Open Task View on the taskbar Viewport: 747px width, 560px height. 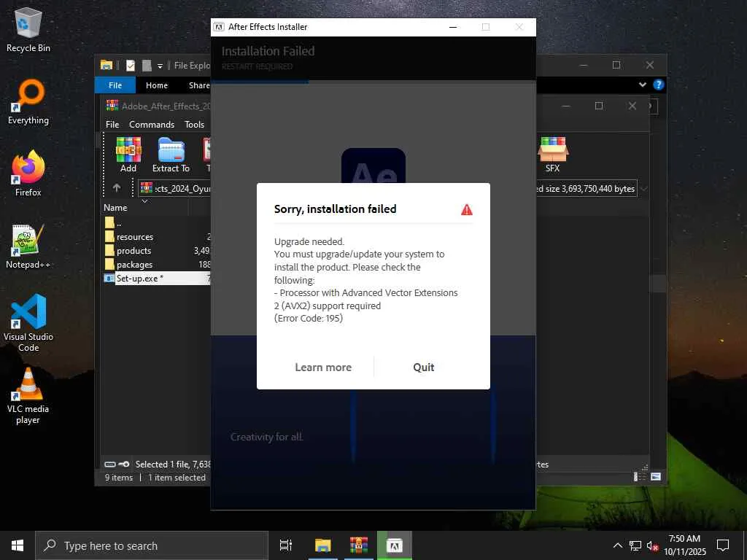click(x=286, y=545)
